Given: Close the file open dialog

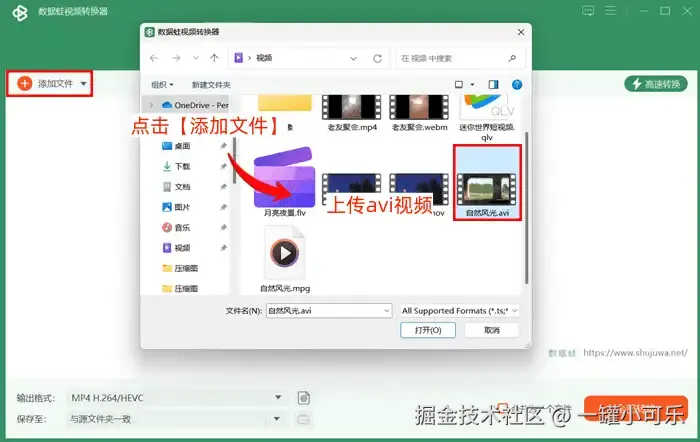Looking at the screenshot, I should coord(521,32).
